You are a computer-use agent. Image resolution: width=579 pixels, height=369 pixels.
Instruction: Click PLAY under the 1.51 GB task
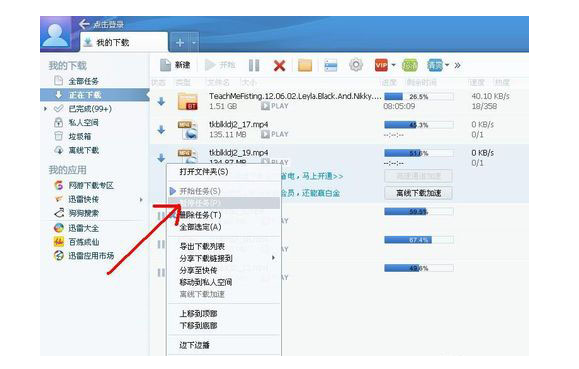(275, 106)
